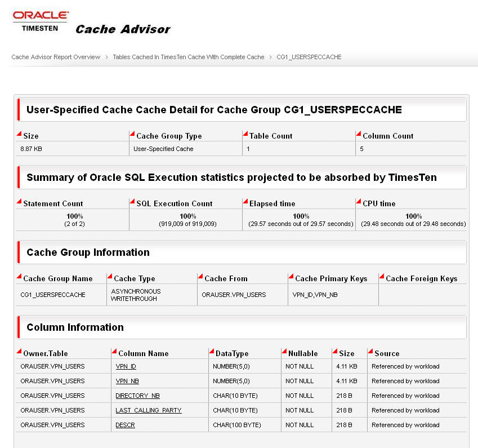478x448 pixels.
Task: Click the red marker beside DataType
Action: (211, 351)
